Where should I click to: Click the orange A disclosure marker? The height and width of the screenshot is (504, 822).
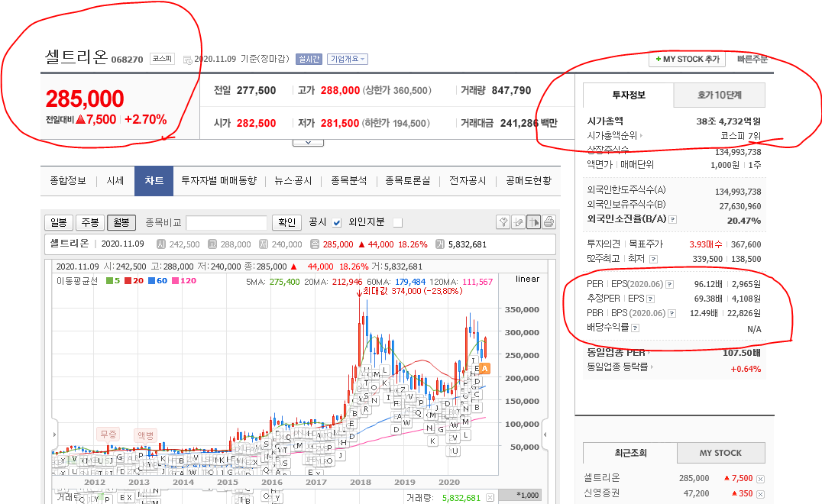484,368
